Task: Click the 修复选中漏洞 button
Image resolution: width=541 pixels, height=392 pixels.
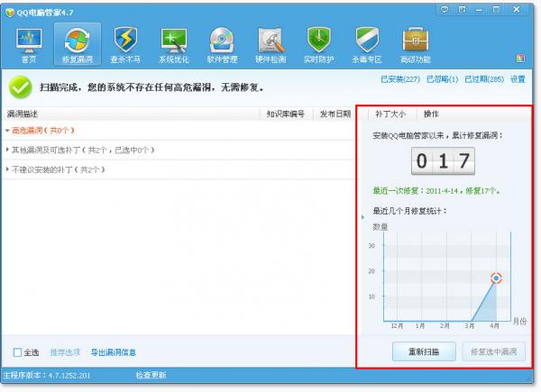Action: click(493, 351)
